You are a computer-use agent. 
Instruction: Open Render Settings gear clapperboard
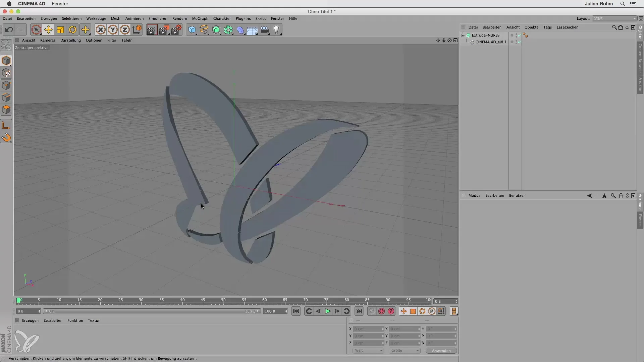pos(176,29)
